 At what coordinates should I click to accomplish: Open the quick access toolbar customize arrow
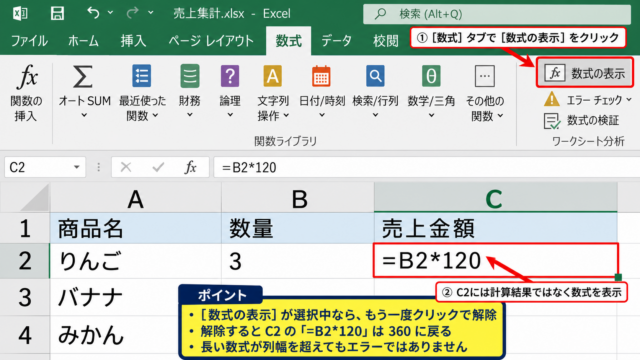[151, 13]
